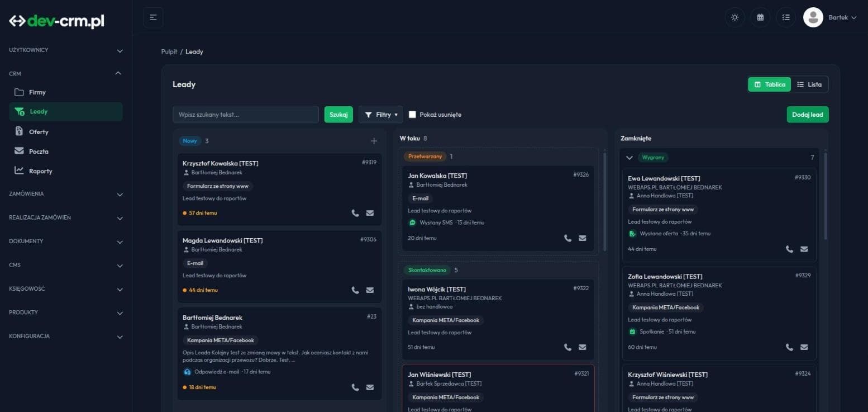
Task: Click phone icon on Jan Kowalska card
Action: [x=568, y=238]
